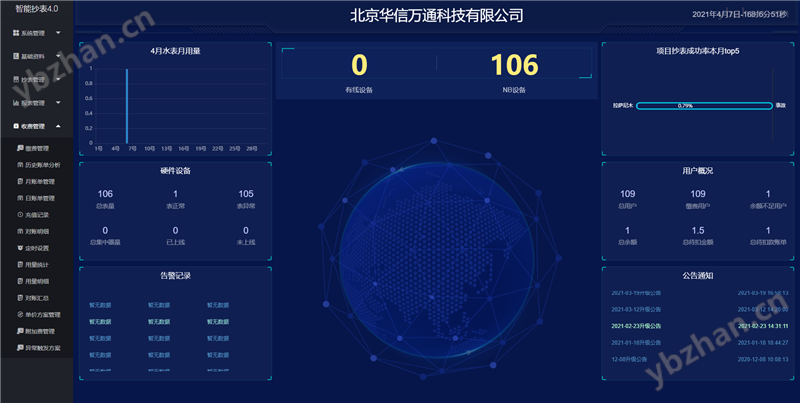Click the 109 总用户 value
The height and width of the screenshot is (403, 800).
pos(628,194)
